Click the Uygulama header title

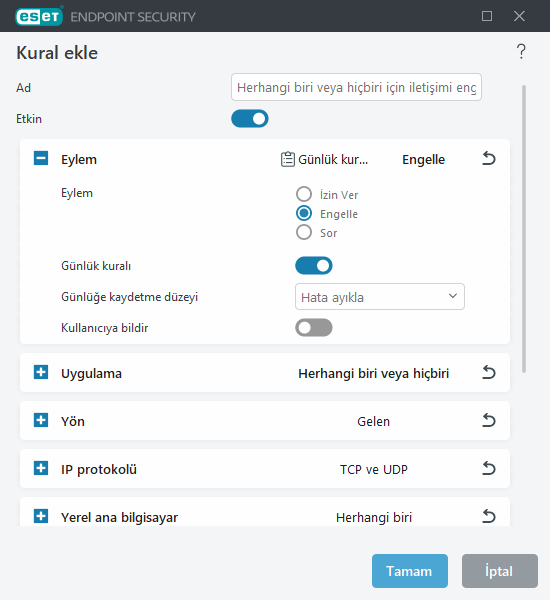tap(91, 373)
